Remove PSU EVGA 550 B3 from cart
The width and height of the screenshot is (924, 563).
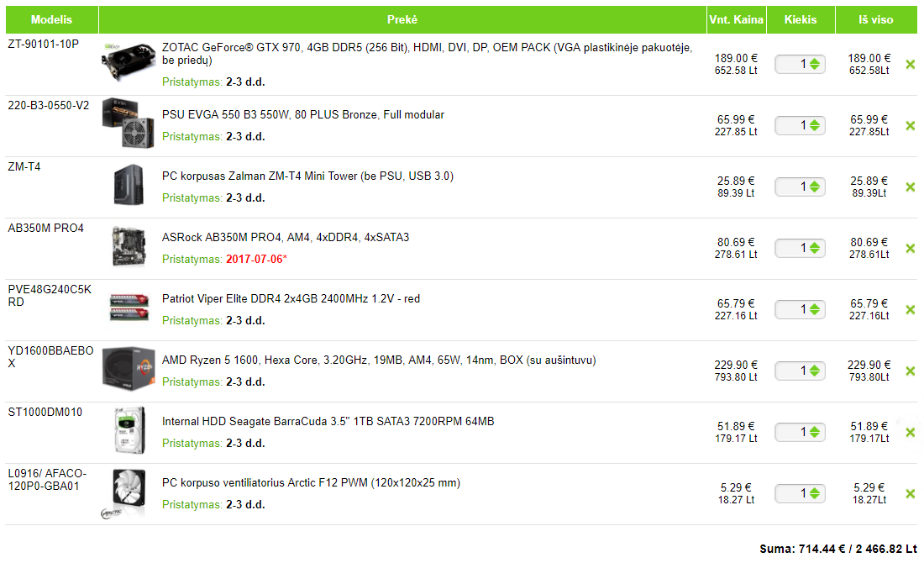pyautogui.click(x=911, y=125)
